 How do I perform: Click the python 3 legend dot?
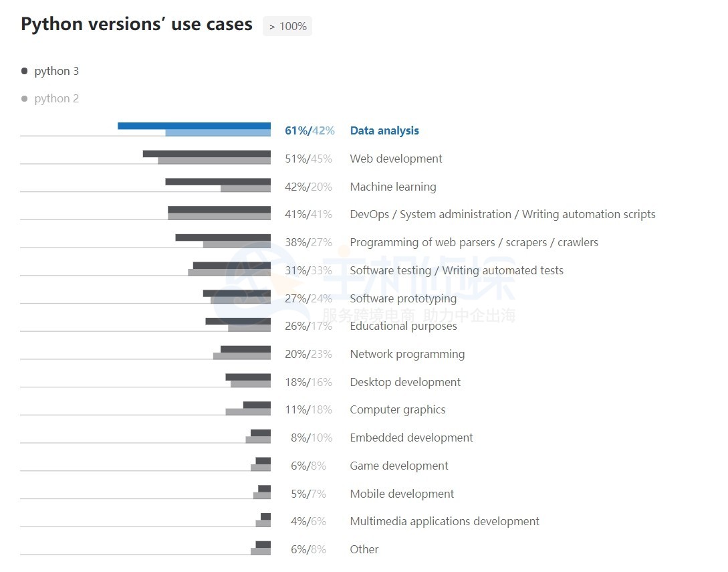click(25, 71)
